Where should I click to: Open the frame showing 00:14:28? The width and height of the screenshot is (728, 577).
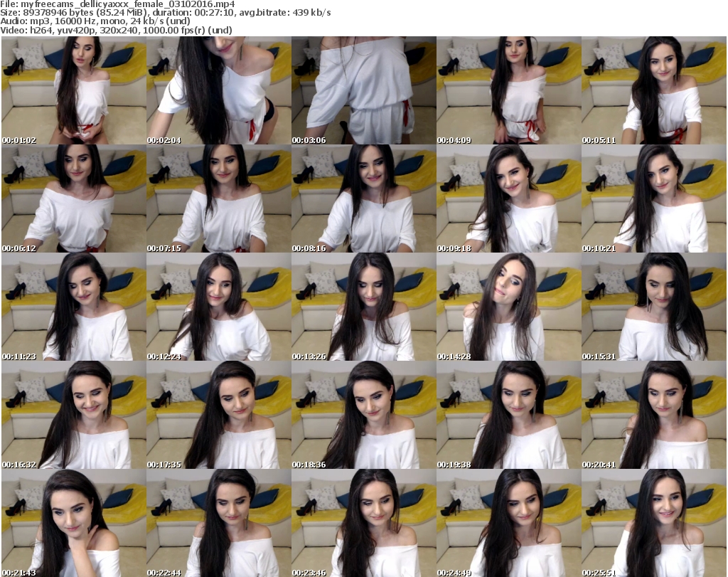(509, 307)
